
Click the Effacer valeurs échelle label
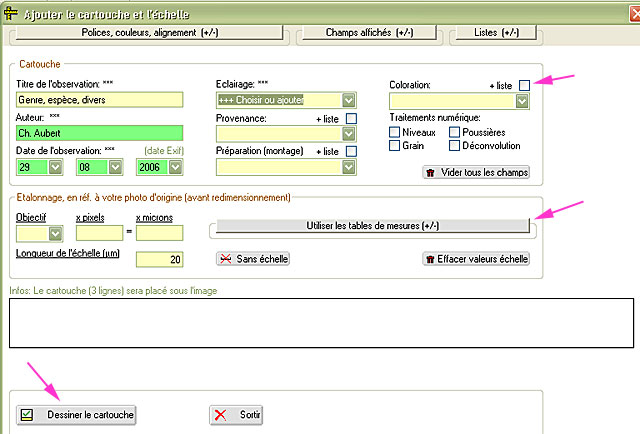pos(482,259)
